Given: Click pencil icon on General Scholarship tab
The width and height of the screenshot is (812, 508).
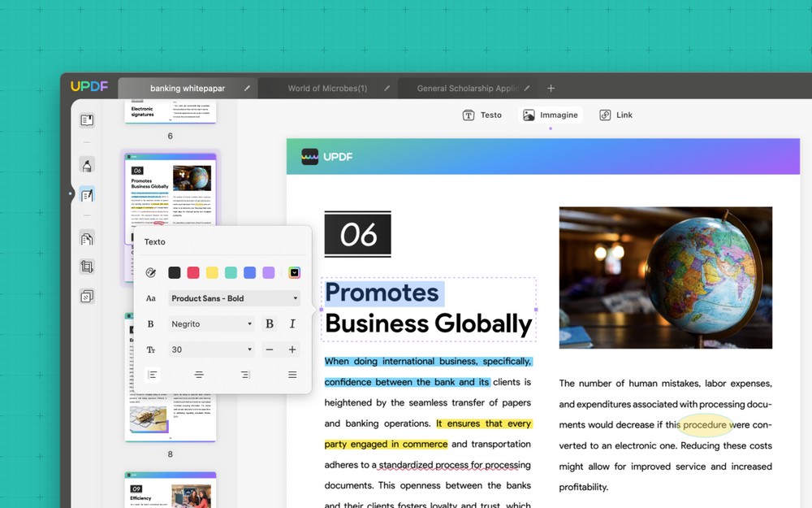Looking at the screenshot, I should tap(527, 88).
